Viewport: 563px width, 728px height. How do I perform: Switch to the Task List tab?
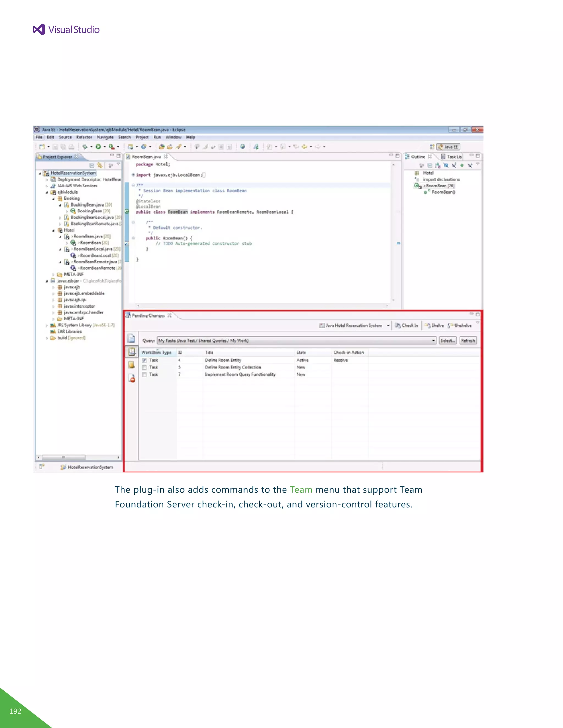pos(451,157)
